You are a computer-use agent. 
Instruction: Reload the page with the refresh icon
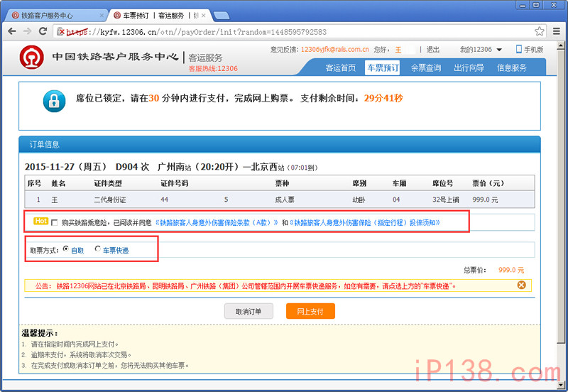click(43, 31)
